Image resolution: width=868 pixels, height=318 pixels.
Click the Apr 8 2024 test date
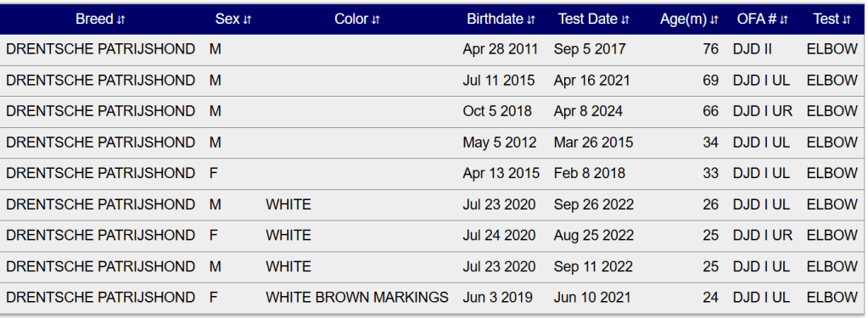coord(588,112)
